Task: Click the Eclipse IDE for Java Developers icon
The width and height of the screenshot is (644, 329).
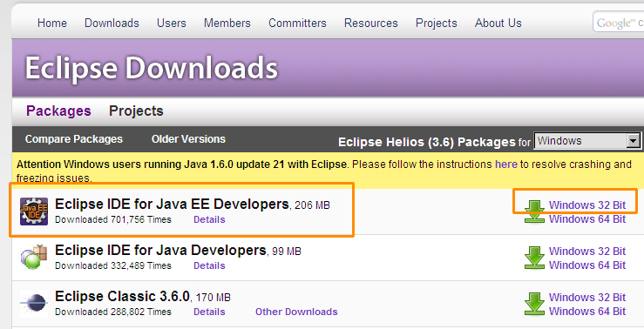Action: pyautogui.click(x=34, y=258)
